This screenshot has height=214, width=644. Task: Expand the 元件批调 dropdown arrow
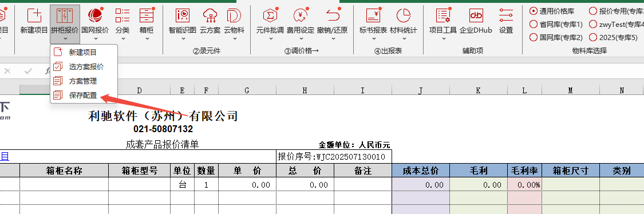tap(270, 38)
